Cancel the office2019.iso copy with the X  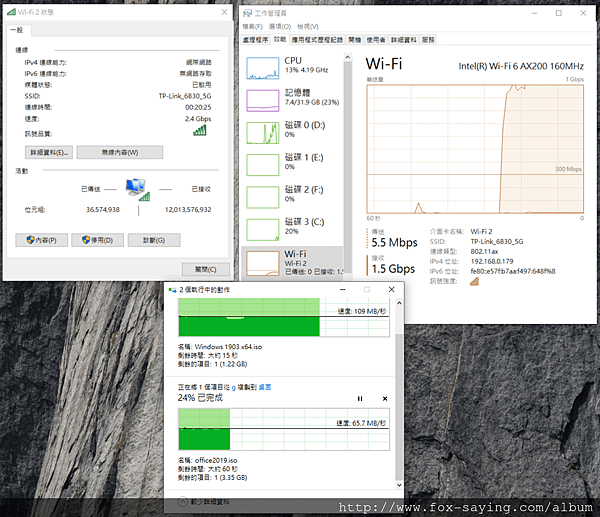385,399
